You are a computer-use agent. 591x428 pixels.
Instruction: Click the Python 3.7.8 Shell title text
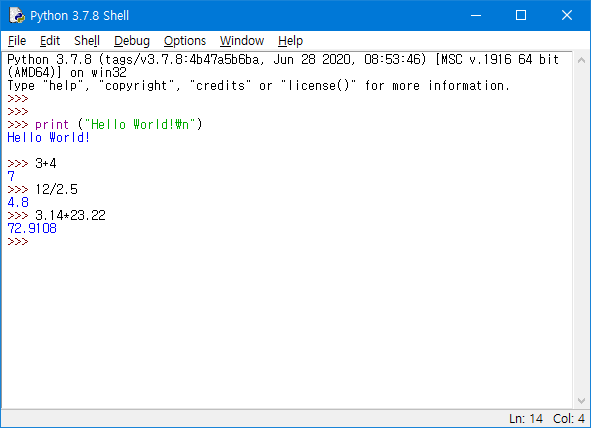[80, 15]
